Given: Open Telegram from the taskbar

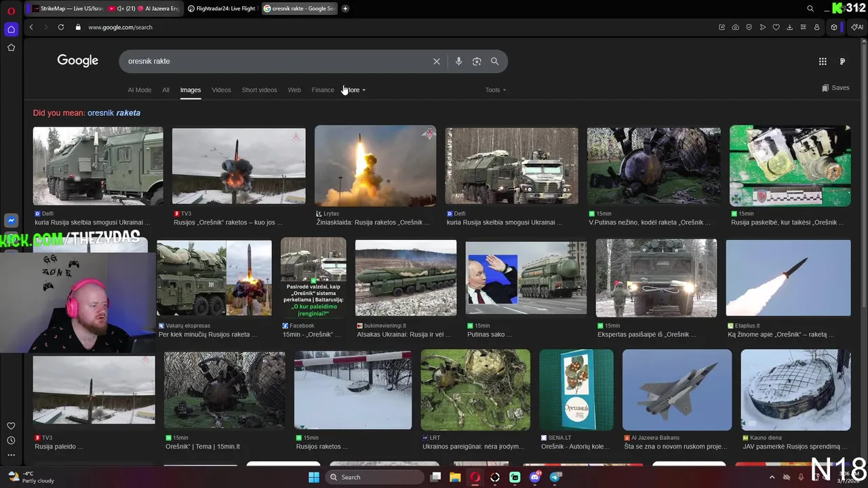Looking at the screenshot, I should tap(555, 477).
